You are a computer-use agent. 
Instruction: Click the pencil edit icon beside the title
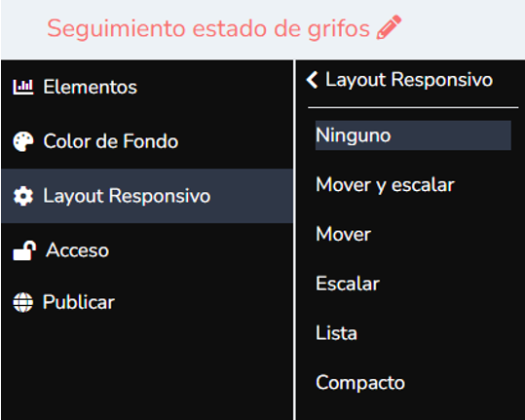coord(389,27)
